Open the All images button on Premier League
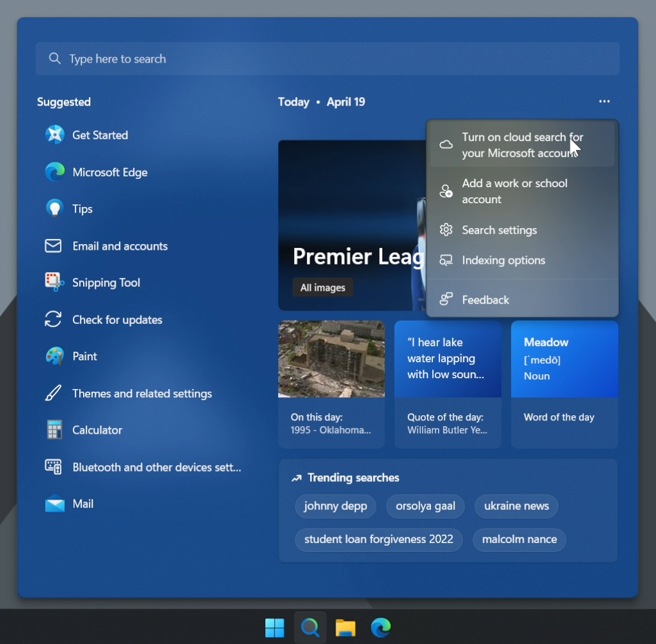656x644 pixels. [x=323, y=287]
